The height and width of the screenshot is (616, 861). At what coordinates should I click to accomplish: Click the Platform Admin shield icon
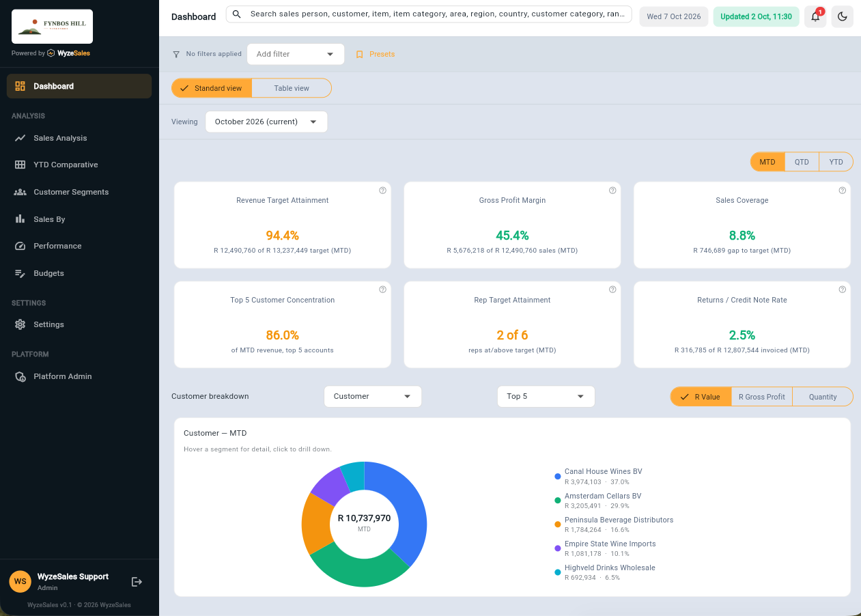(x=20, y=376)
